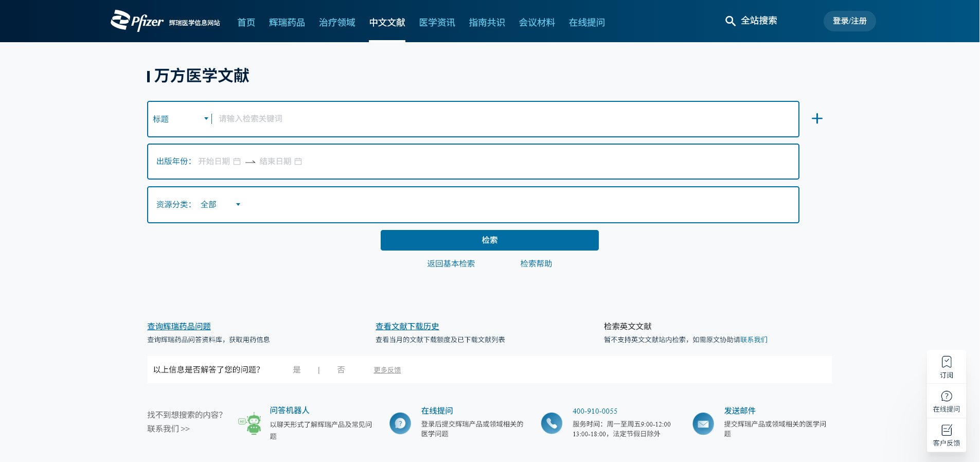Viewport: 980px width, 462px height.
Task: Click the Pfizer logo in header
Action: point(137,21)
